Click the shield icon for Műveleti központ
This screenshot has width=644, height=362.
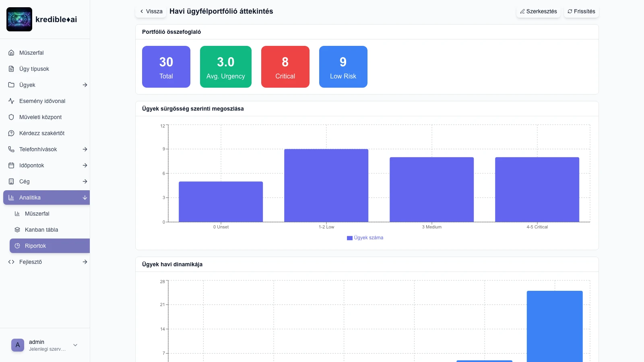[11, 117]
